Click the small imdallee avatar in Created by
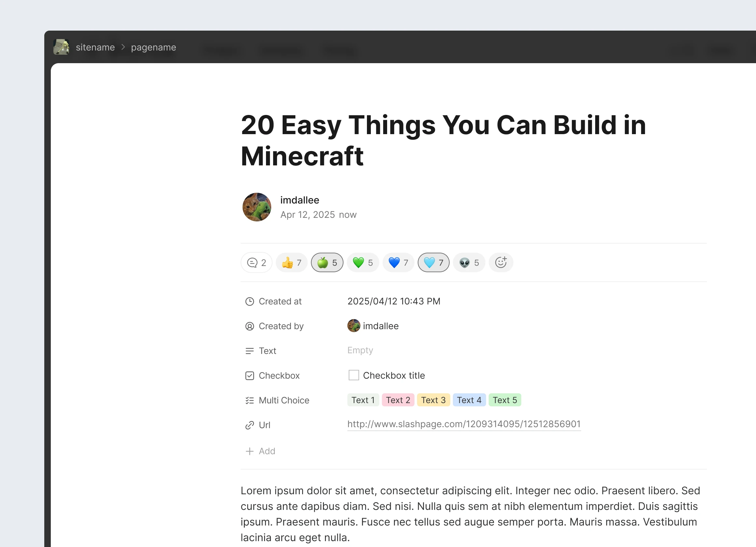This screenshot has height=547, width=756. pyautogui.click(x=354, y=326)
